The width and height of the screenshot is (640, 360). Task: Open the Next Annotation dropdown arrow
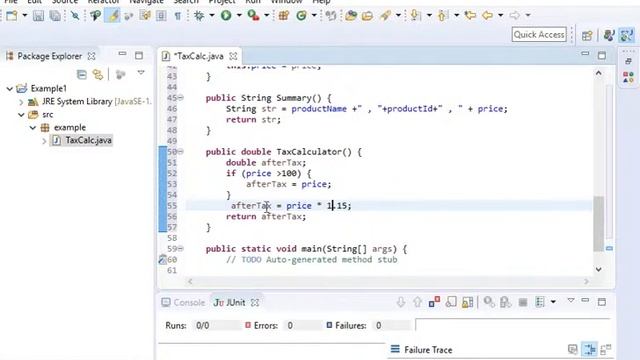click(x=429, y=16)
